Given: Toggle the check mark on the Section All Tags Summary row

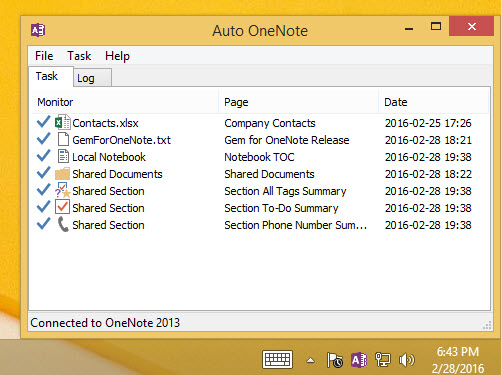Looking at the screenshot, I should tap(44, 190).
